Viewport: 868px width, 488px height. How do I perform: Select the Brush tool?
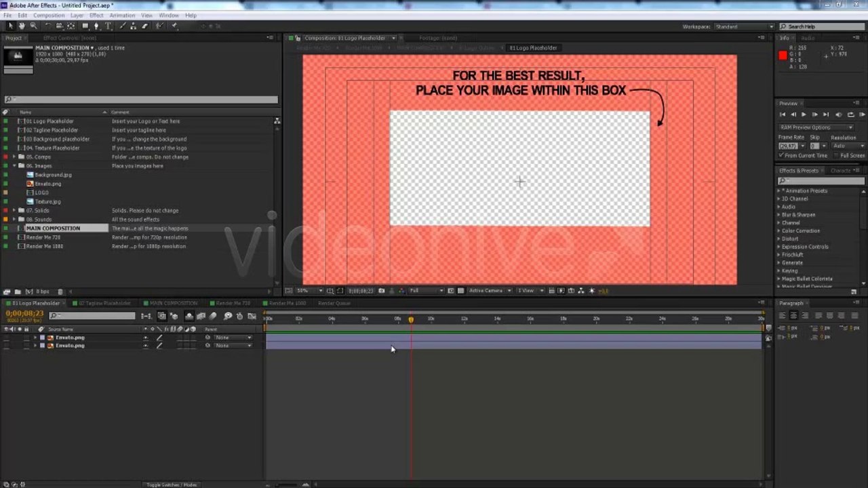click(x=122, y=26)
